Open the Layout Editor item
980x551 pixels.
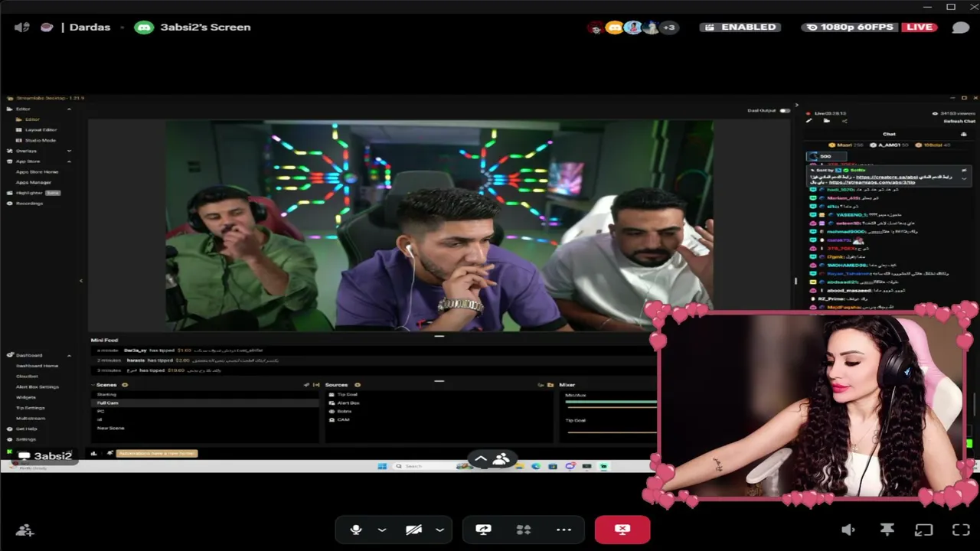[x=41, y=130]
